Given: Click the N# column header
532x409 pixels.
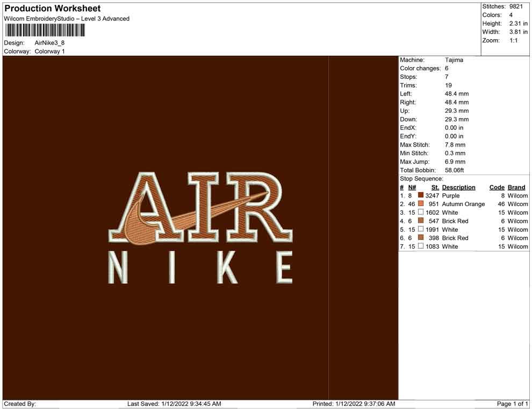Looking at the screenshot, I should [412, 187].
